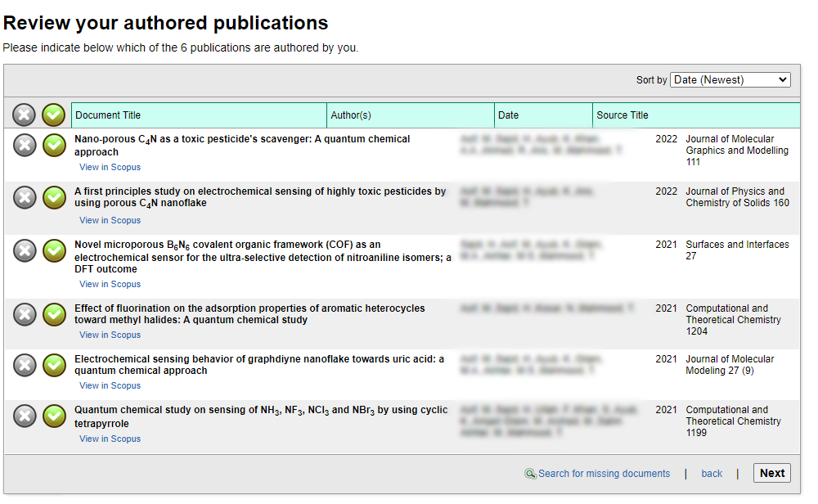818x504 pixels.
Task: Select the title 'Nano-porous C4N as a toxic pesticide's scavenger'
Action: pyautogui.click(x=242, y=146)
